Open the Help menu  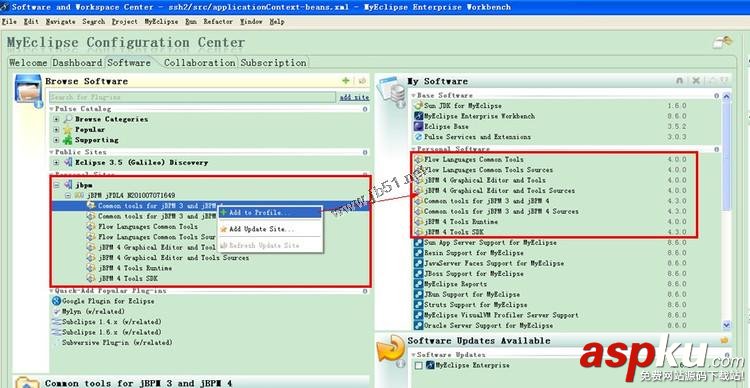[x=276, y=22]
